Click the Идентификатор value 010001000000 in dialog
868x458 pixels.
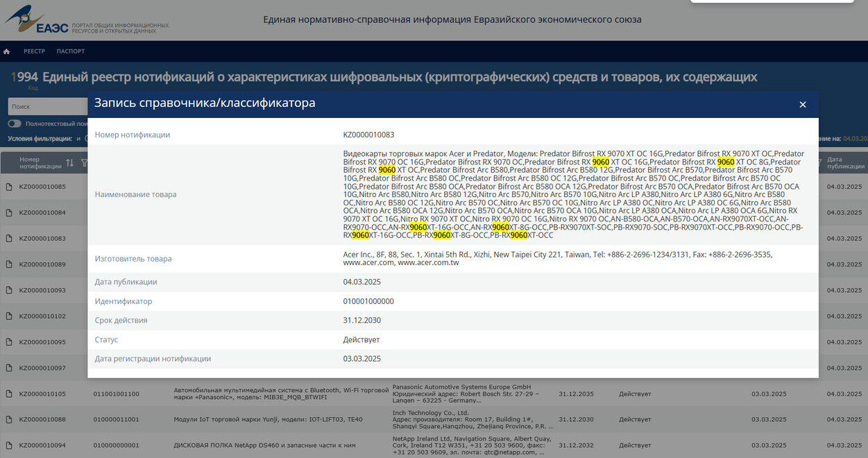click(x=368, y=301)
